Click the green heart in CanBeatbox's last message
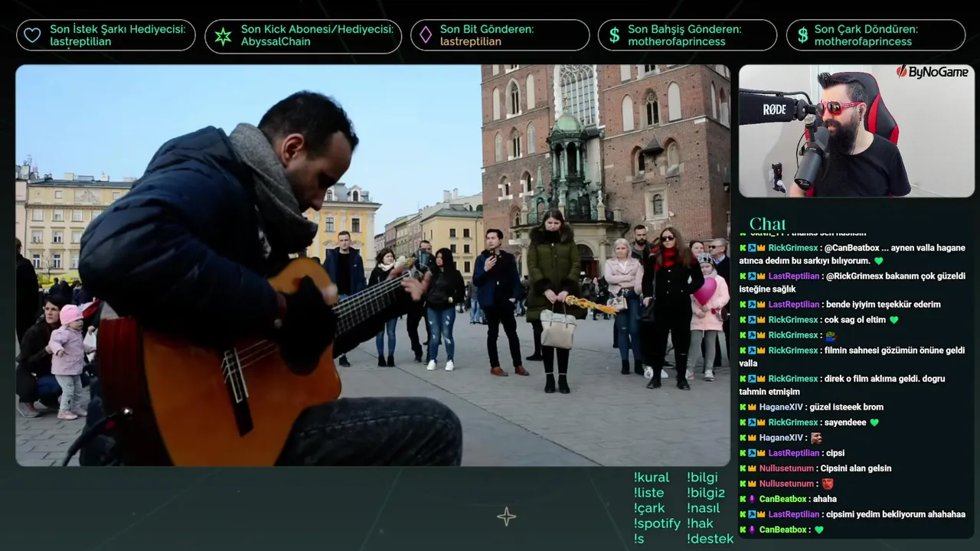This screenshot has width=980, height=551. 818,530
